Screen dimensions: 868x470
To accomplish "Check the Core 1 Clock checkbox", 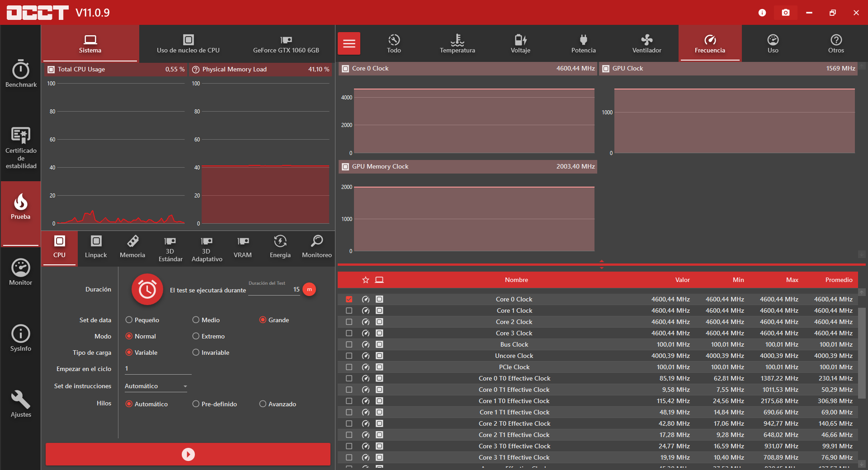I will pyautogui.click(x=349, y=310).
